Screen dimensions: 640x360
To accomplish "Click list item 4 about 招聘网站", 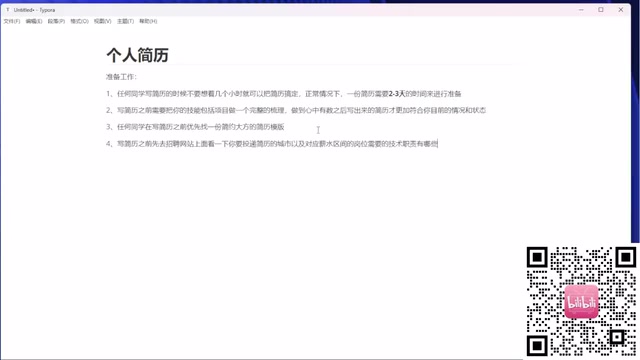I will click(272, 144).
